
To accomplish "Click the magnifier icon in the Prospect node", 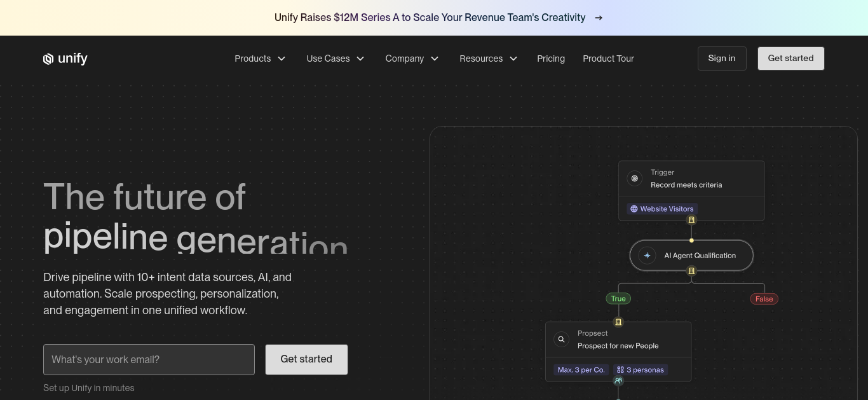I will [x=561, y=340].
